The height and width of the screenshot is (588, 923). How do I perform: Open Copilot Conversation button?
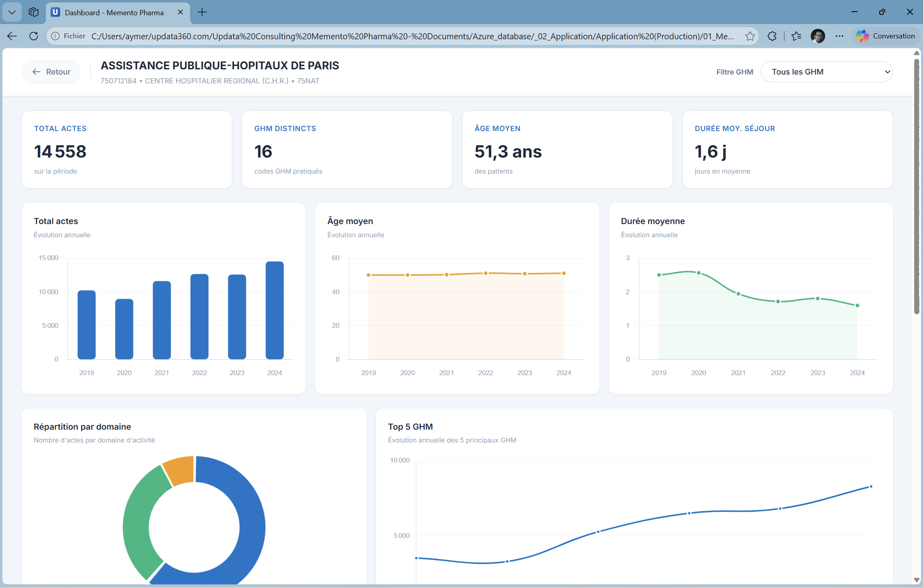[x=886, y=36]
